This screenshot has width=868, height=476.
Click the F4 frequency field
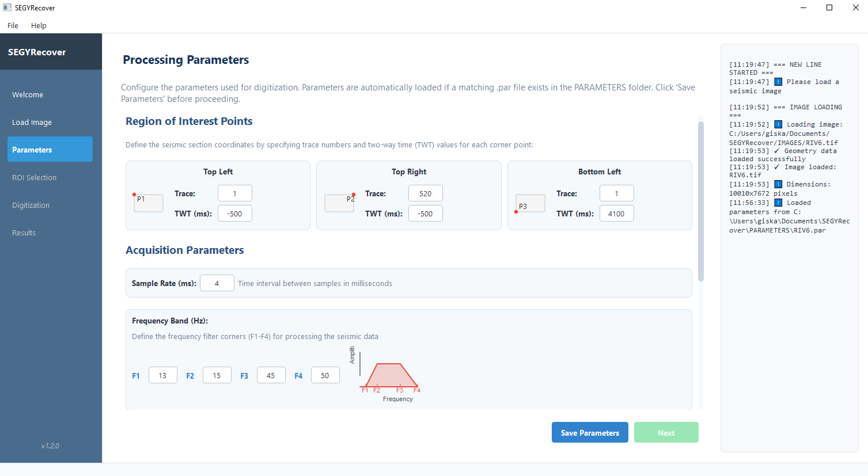[325, 375]
